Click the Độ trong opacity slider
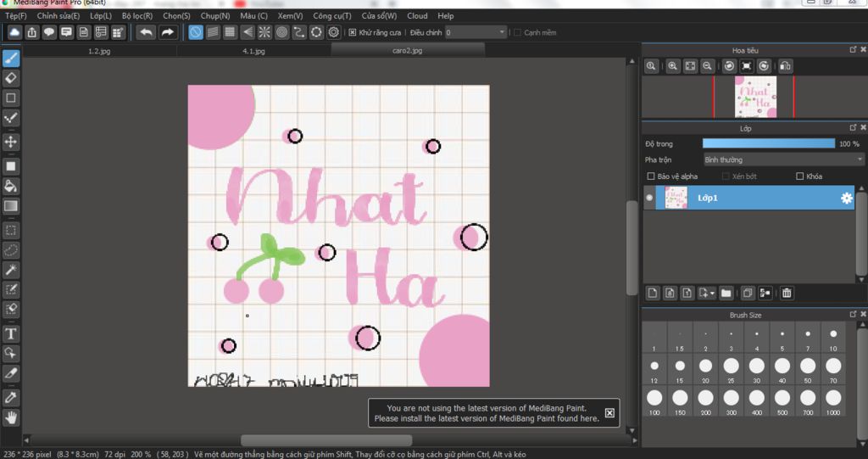868x459 pixels. coord(768,143)
